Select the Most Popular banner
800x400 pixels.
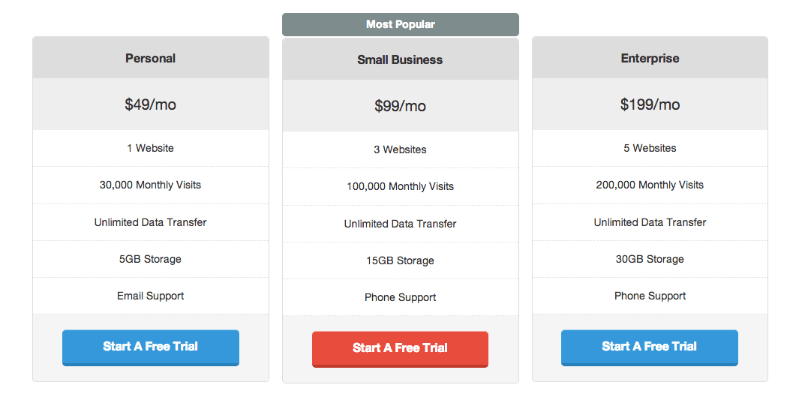(x=400, y=24)
